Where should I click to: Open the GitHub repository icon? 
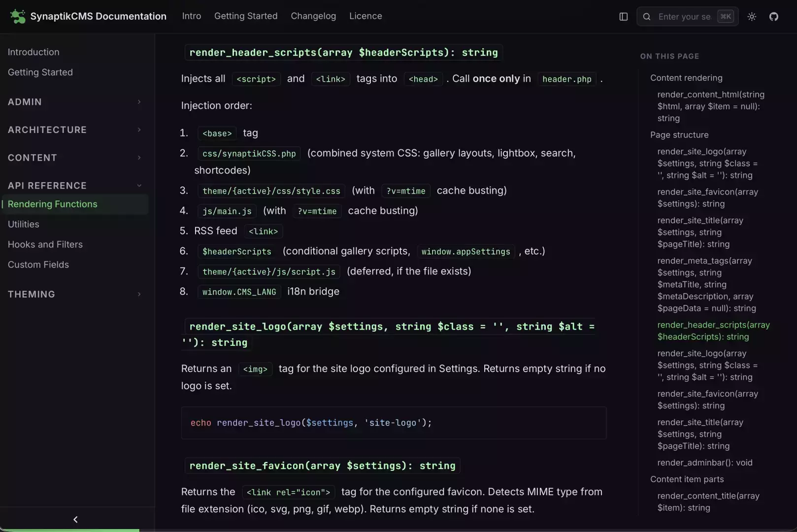[774, 17]
